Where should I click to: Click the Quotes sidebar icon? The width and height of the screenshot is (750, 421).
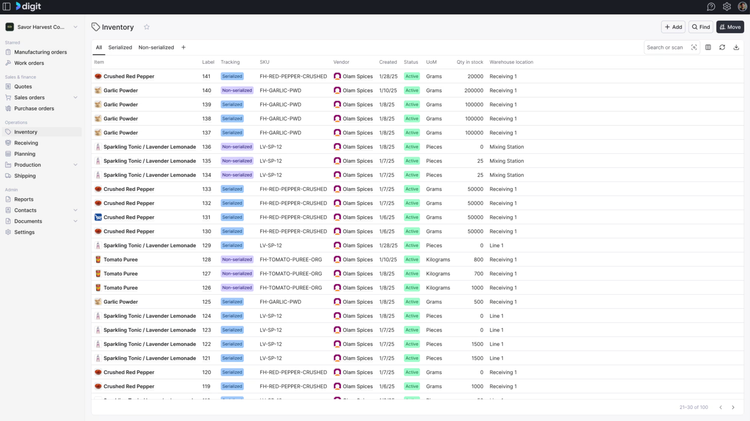point(8,87)
